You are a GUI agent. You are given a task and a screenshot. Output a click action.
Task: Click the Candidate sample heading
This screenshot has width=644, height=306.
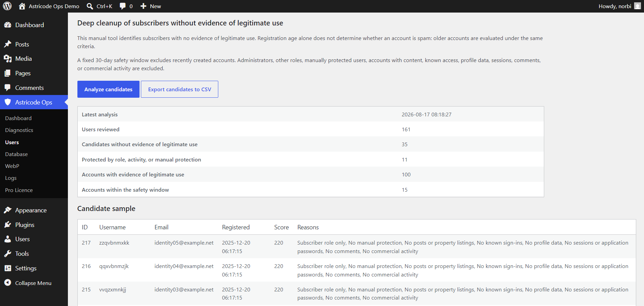point(106,209)
